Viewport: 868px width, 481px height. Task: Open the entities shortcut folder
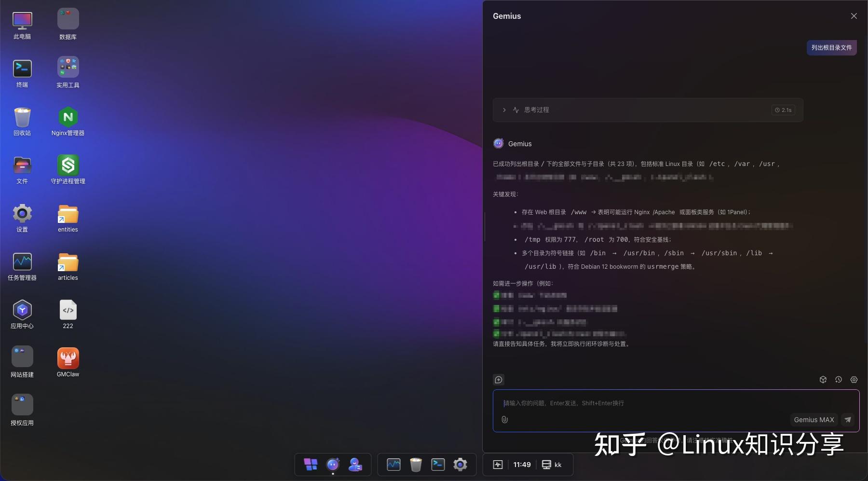click(68, 214)
